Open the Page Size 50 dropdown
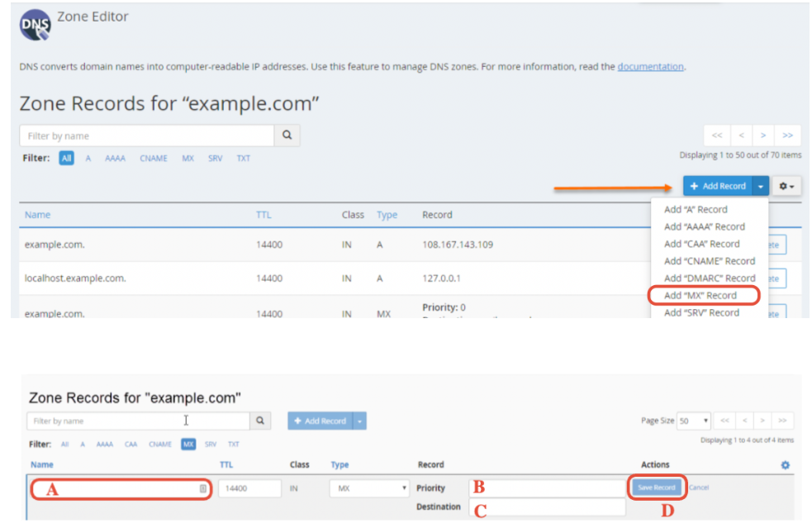Image resolution: width=812 pixels, height=528 pixels. 694,421
